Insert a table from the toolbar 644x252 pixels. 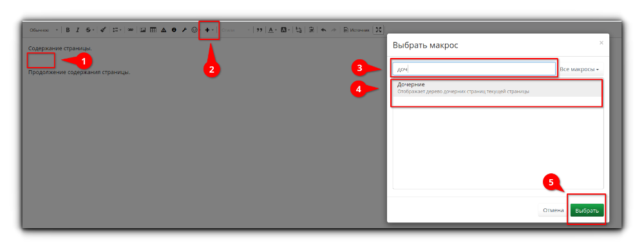click(x=153, y=30)
